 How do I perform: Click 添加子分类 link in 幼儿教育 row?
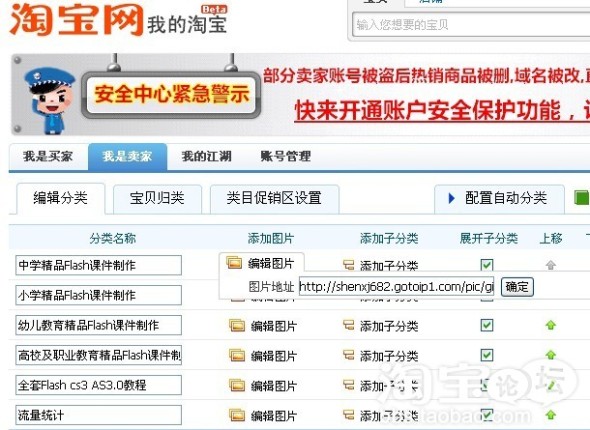[x=389, y=326]
